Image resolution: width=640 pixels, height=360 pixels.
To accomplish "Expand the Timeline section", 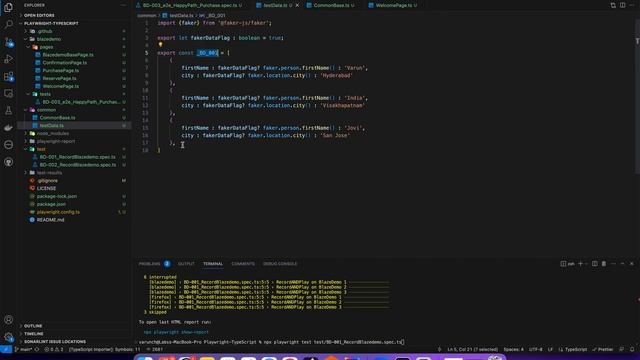I will [x=33, y=334].
